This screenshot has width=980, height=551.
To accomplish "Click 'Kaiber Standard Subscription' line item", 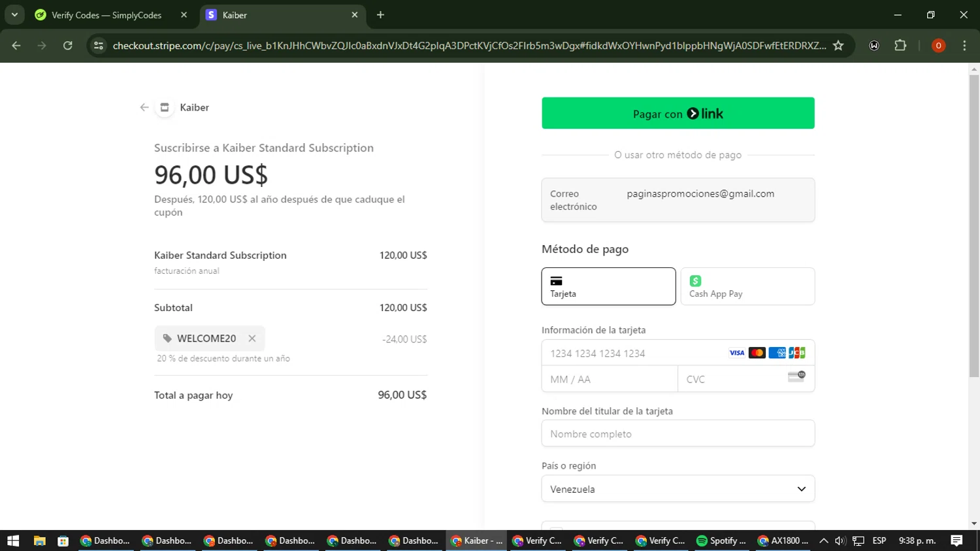I will (220, 256).
